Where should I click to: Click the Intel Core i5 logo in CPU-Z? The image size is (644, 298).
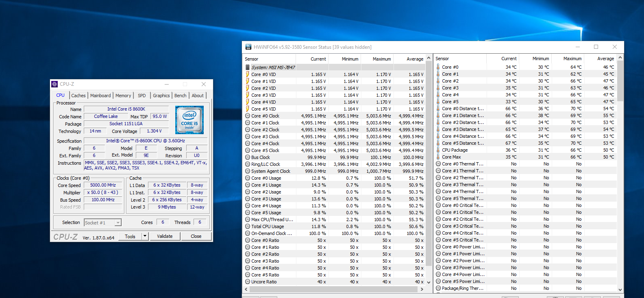pos(189,120)
